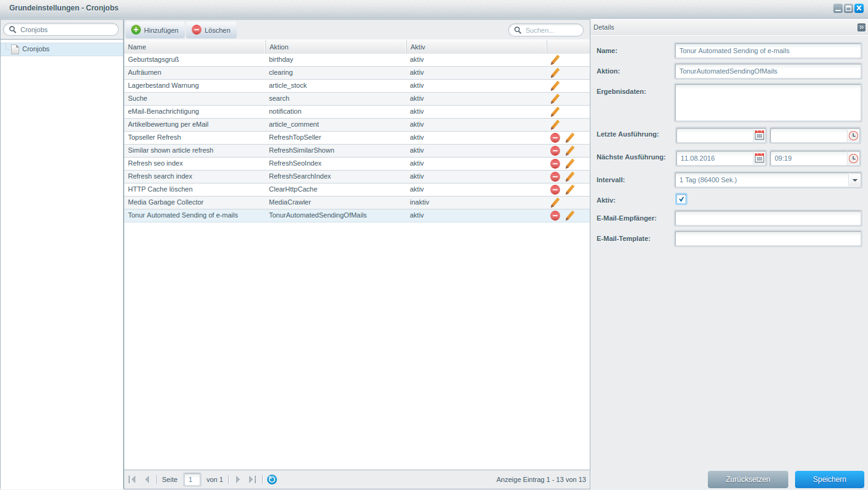Go to first page of list
This screenshot has height=490, width=868.
132,479
